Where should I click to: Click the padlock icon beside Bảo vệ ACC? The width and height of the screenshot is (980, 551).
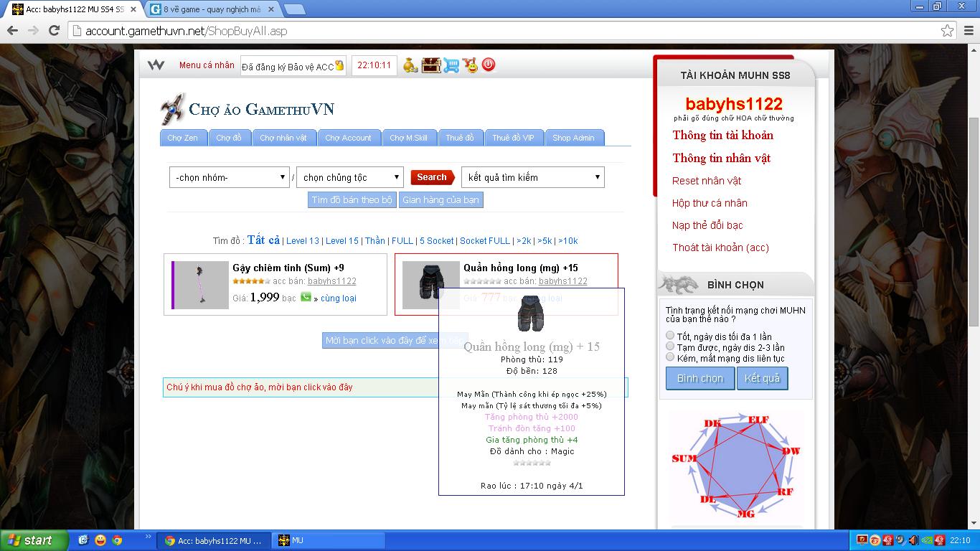pos(339,65)
